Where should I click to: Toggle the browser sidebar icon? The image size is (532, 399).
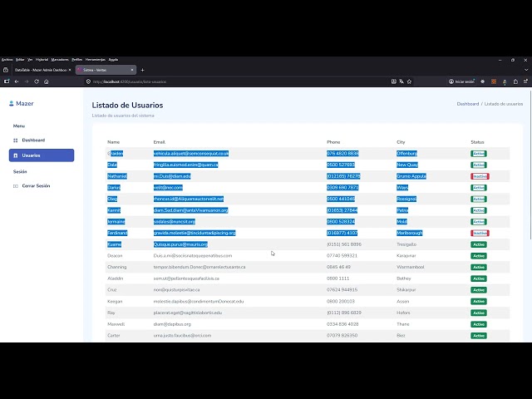point(7,81)
